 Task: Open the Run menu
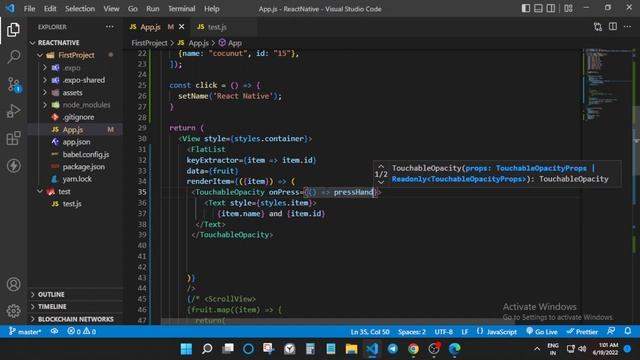(x=153, y=9)
